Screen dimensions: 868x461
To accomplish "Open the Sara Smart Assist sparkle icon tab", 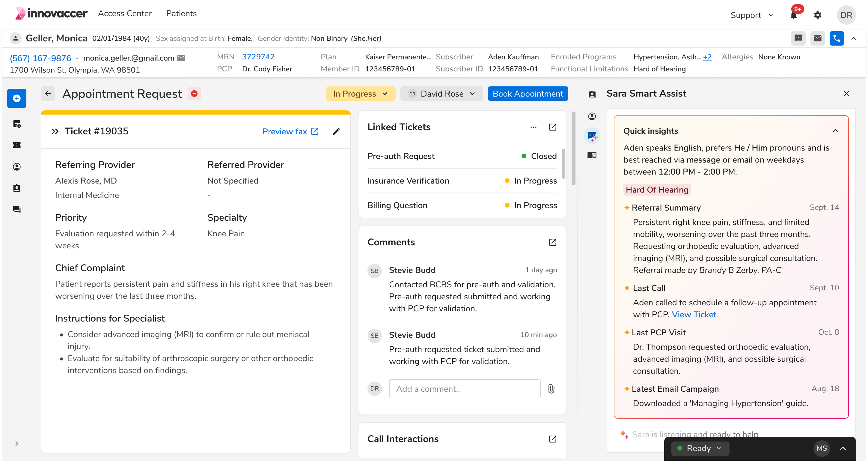I will [x=592, y=136].
